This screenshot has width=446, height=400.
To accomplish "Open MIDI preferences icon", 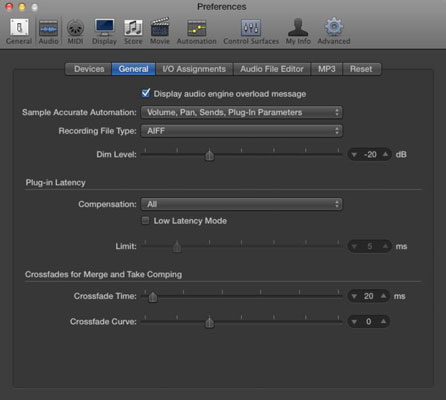I will [75, 28].
